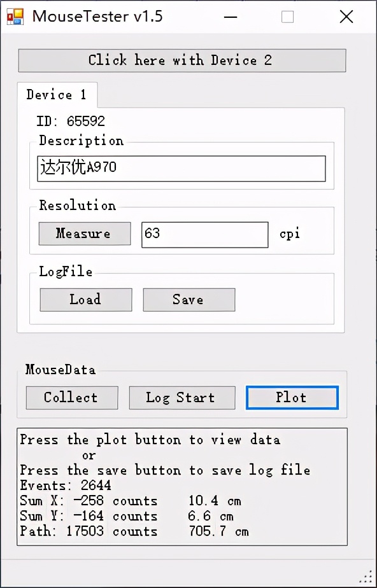
Task: Click the Path: 17503 counts line
Action: (x=134, y=531)
